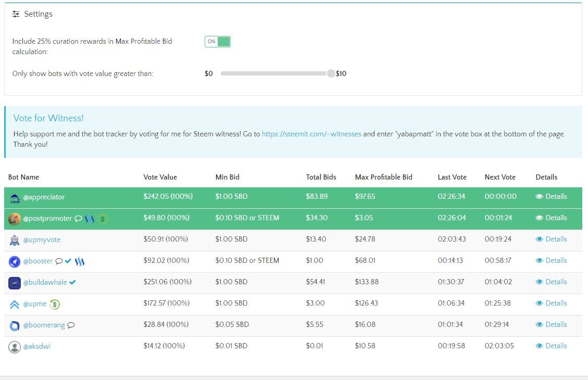The width and height of the screenshot is (588, 380).
Task: Click the @upme double-chevron avatar
Action: [x=15, y=305]
